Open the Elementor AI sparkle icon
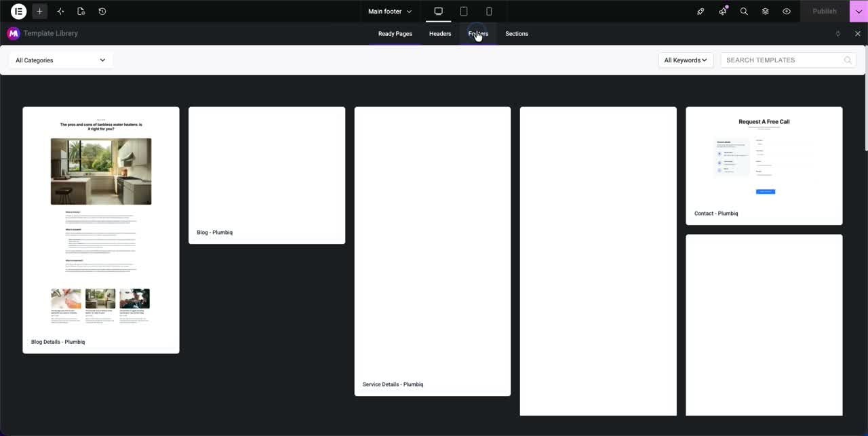Image resolution: width=868 pixels, height=436 pixels. (x=60, y=12)
